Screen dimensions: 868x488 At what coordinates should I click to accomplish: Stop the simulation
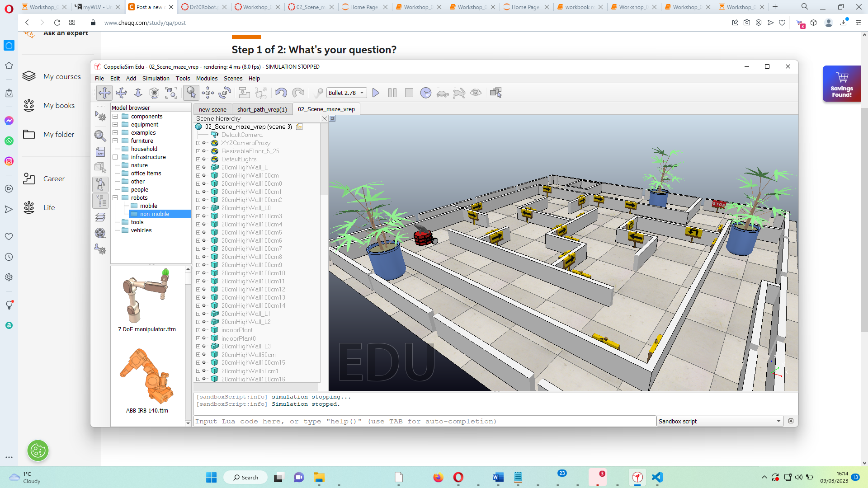coord(409,93)
